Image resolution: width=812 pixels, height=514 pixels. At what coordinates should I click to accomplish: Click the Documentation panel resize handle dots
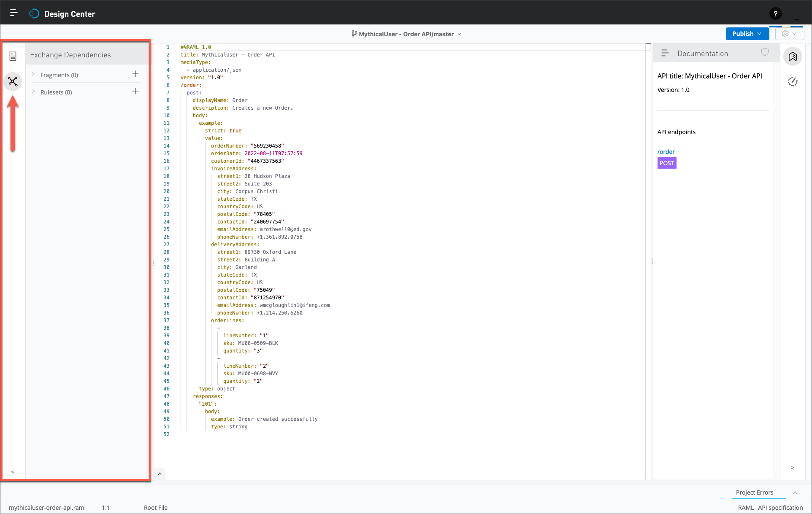point(652,261)
